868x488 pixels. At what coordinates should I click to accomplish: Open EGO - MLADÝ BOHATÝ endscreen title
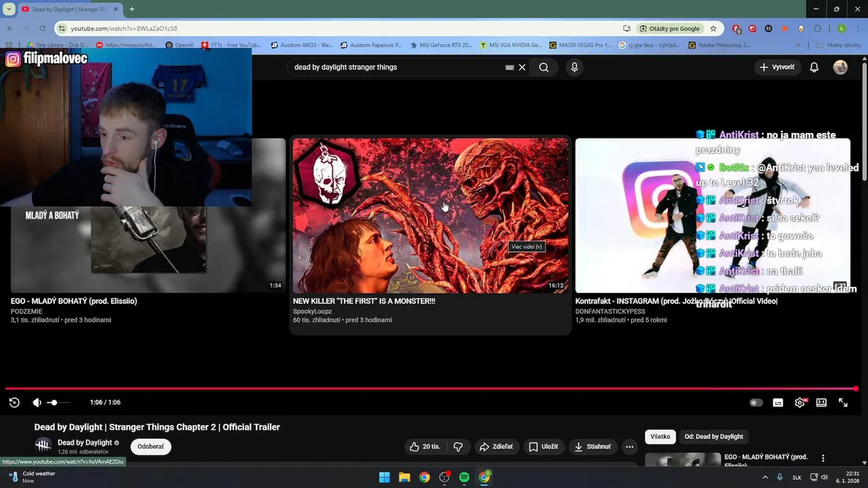coord(74,301)
